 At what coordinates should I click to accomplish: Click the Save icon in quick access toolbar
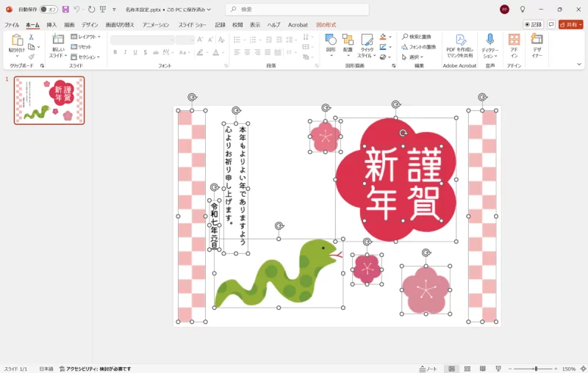click(x=65, y=10)
